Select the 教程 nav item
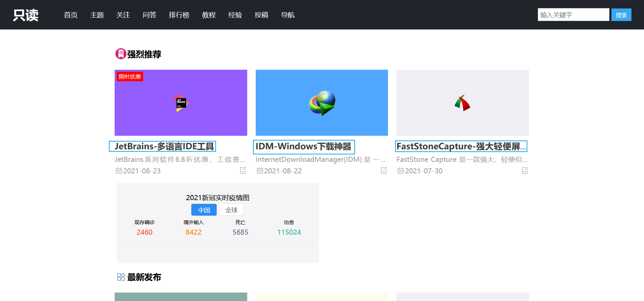 [209, 15]
